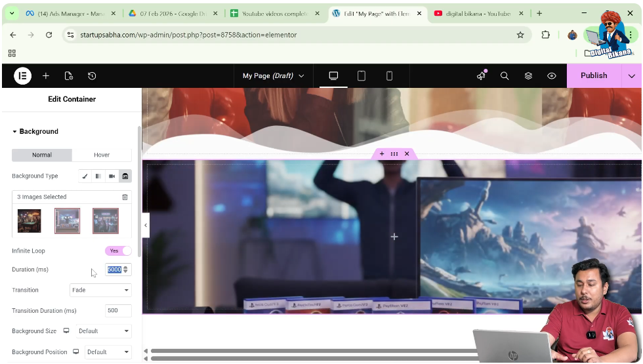Preview changes with the eye icon

(552, 75)
